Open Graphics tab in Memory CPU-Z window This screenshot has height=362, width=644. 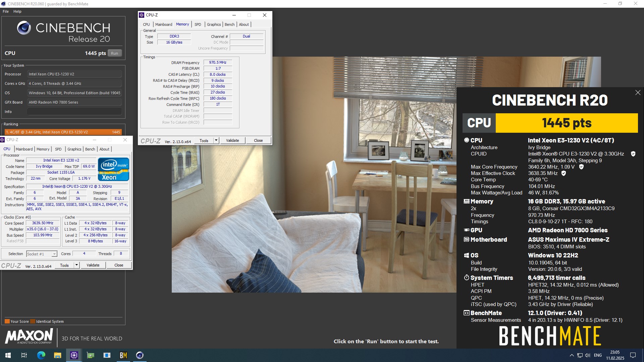click(214, 24)
